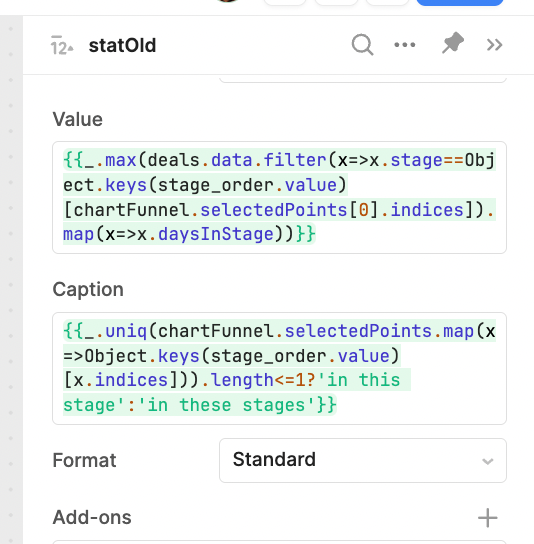534x544 pixels.
Task: Click the Add-ons section header
Action: click(x=92, y=517)
